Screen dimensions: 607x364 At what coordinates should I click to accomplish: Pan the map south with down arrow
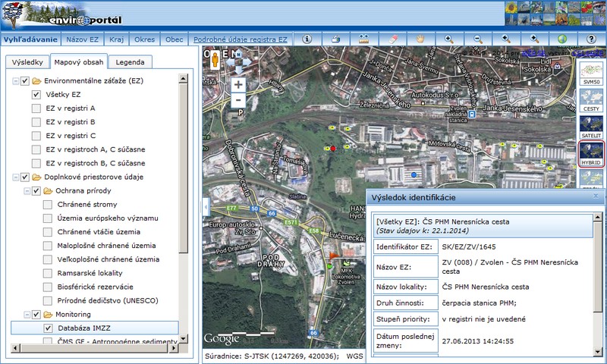[x=238, y=70]
